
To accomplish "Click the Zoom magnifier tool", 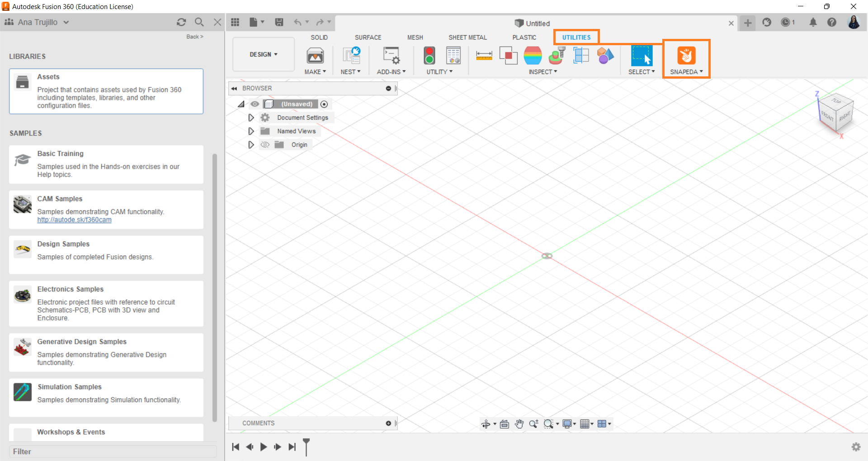I will 533,423.
